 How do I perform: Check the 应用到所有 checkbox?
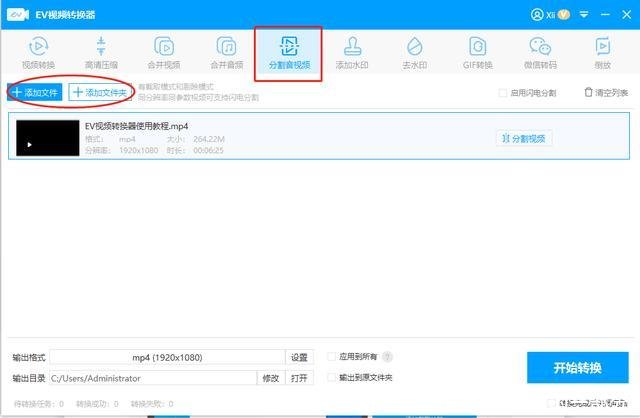point(332,357)
